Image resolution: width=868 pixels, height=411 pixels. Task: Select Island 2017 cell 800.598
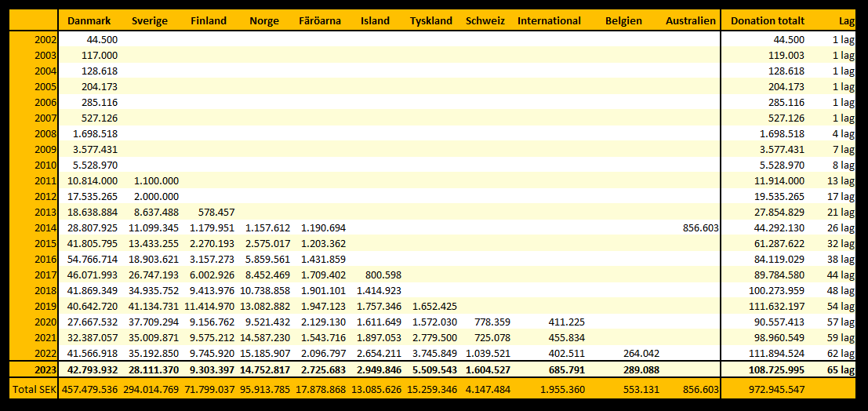coord(383,275)
